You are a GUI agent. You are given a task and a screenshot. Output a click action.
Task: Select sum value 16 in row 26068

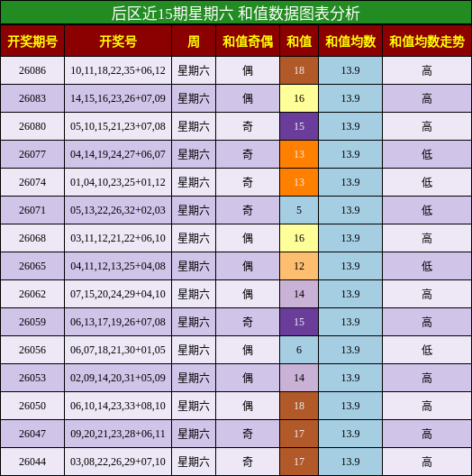coord(299,238)
